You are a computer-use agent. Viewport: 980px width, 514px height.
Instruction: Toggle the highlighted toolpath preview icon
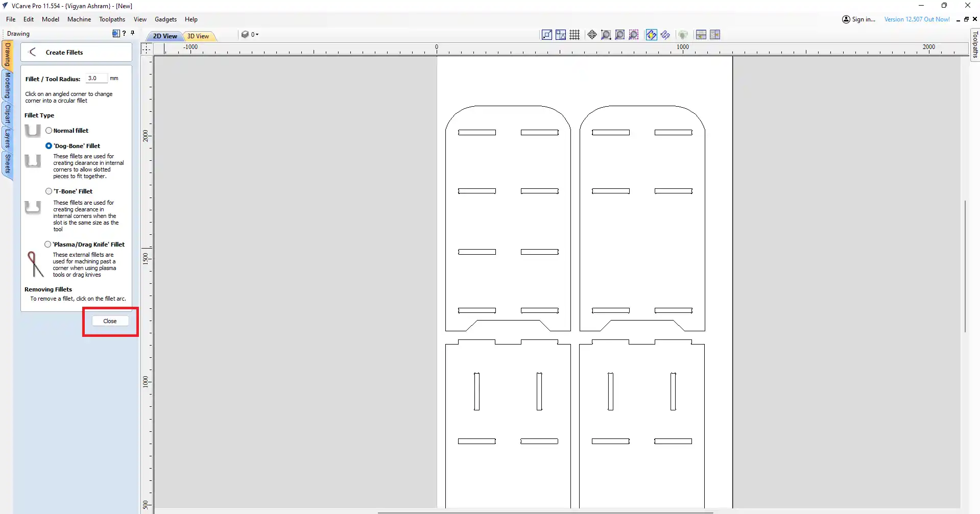(651, 35)
